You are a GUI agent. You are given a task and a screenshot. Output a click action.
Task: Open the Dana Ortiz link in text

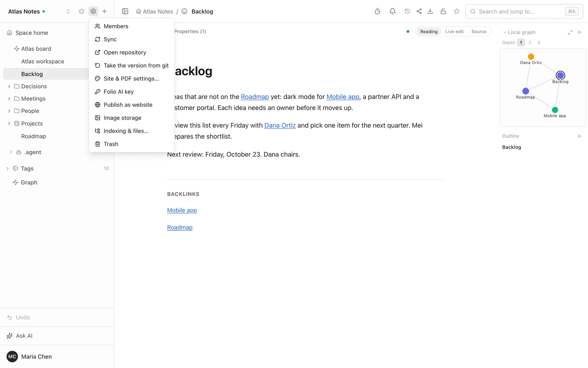pos(280,125)
